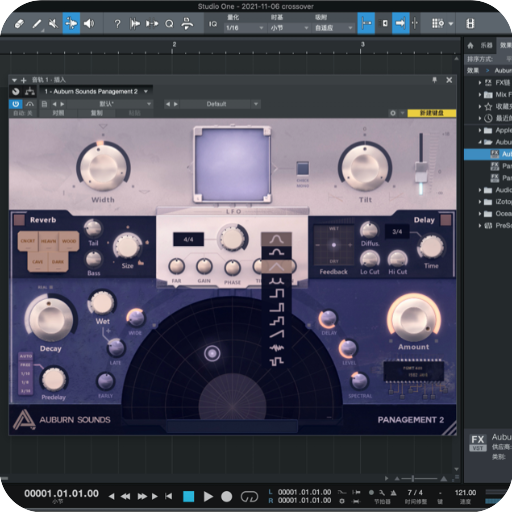The width and height of the screenshot is (512, 512).
Task: Select the Bend tool highlighted in blue
Action: coord(71,23)
